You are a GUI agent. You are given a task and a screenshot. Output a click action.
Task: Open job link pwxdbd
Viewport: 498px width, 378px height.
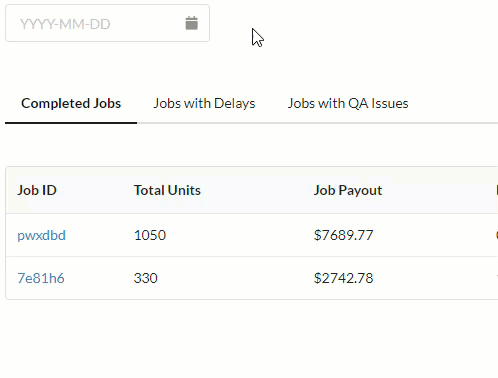(41, 235)
